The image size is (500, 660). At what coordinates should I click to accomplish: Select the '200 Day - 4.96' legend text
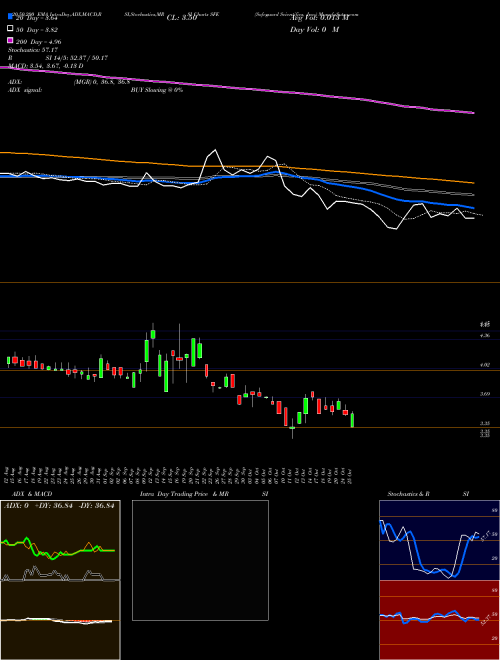click(x=38, y=42)
